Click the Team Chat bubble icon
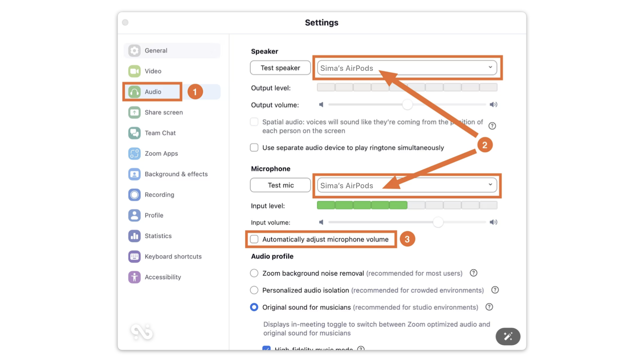The height and width of the screenshot is (362, 644). coord(134,133)
